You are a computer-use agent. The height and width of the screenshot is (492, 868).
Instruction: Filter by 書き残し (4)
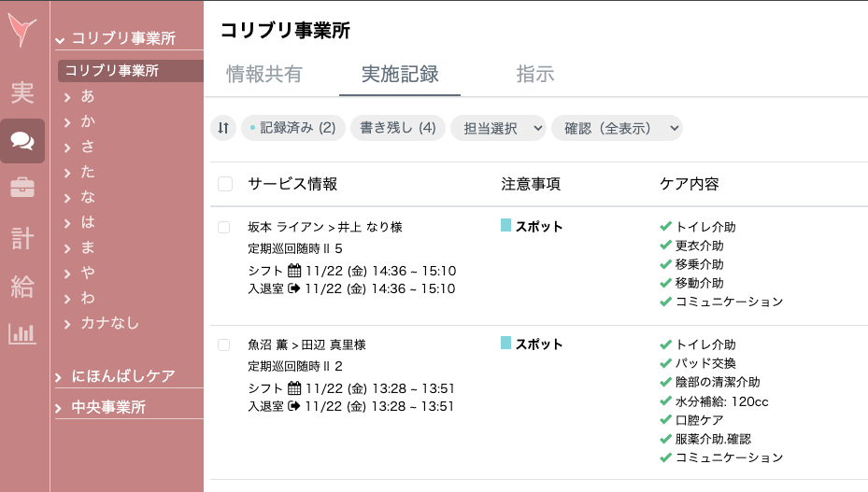(x=397, y=129)
